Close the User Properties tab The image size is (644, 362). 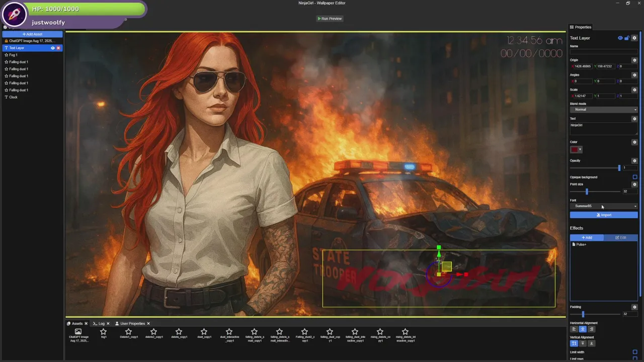[x=148, y=324]
